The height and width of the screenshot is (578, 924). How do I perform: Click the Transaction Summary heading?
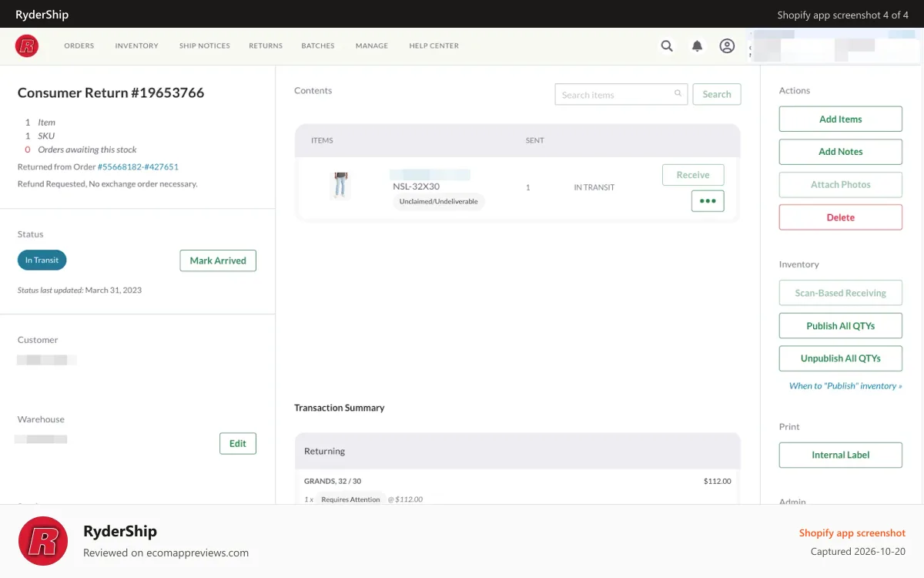coord(340,408)
